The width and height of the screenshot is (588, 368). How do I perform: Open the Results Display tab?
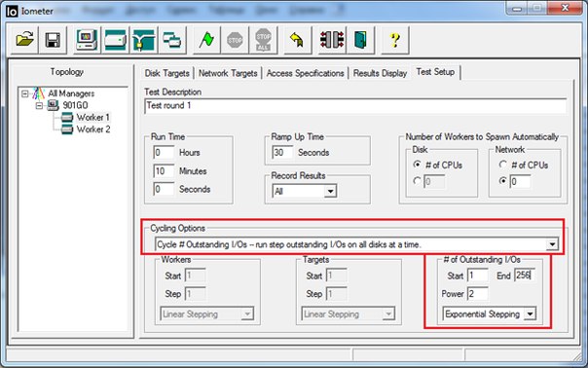(x=380, y=73)
